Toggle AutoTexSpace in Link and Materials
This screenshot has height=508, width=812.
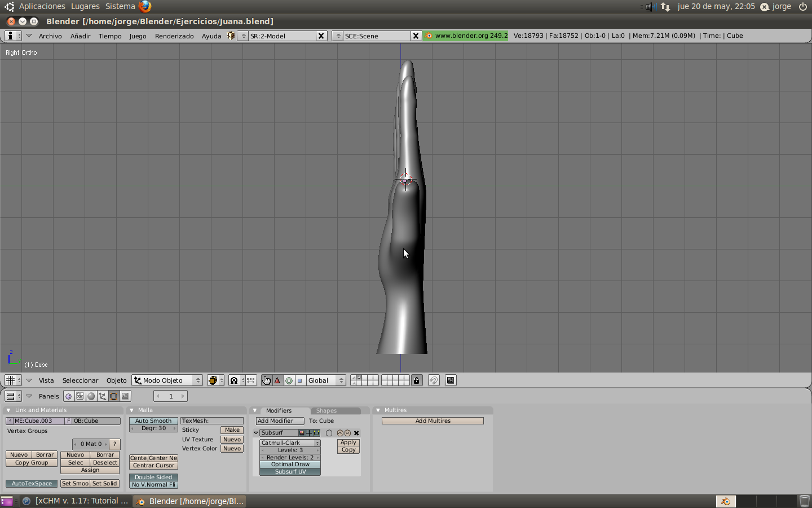click(x=32, y=484)
